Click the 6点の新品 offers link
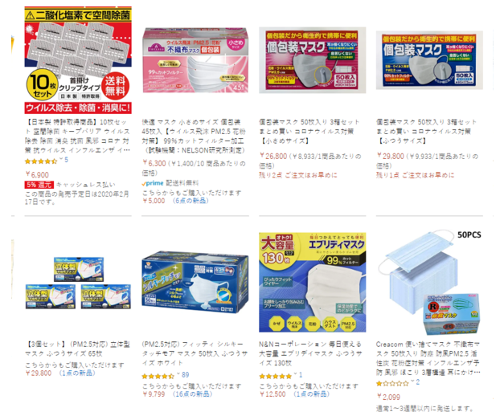Image resolution: width=504 pixels, height=420 pixels. pos(191,201)
